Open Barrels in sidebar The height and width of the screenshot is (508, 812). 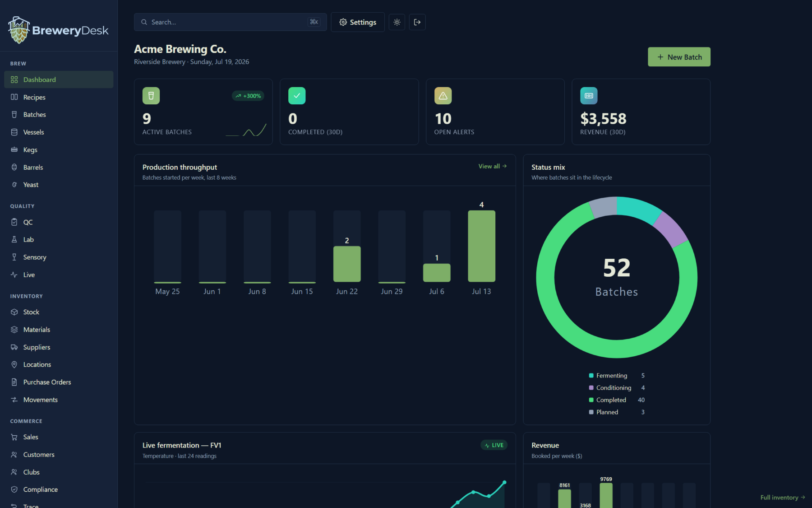click(x=59, y=167)
